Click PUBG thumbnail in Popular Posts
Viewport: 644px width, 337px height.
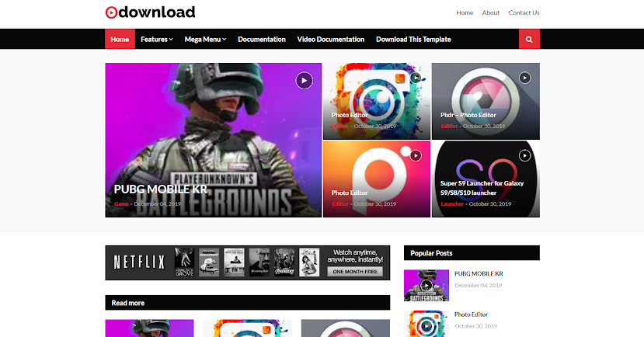(x=426, y=285)
